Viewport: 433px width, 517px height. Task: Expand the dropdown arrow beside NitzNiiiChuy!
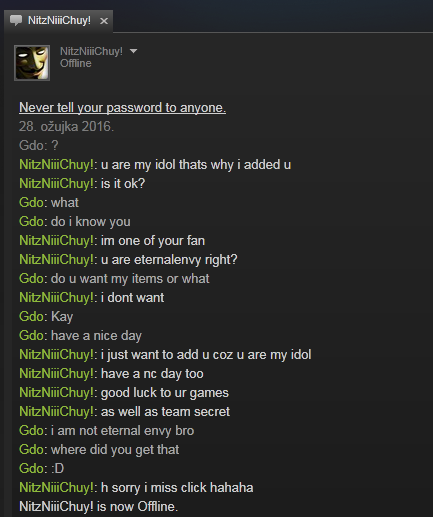(x=133, y=51)
